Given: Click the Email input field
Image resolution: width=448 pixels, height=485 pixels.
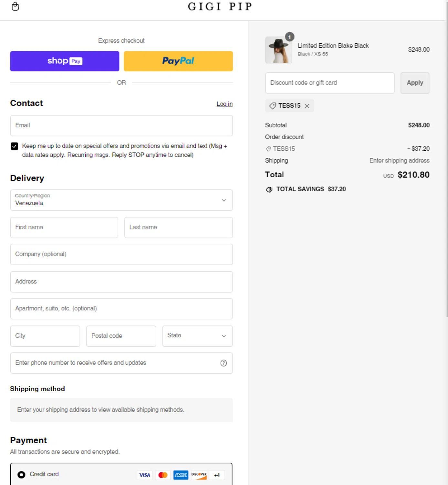Looking at the screenshot, I should click(x=121, y=125).
